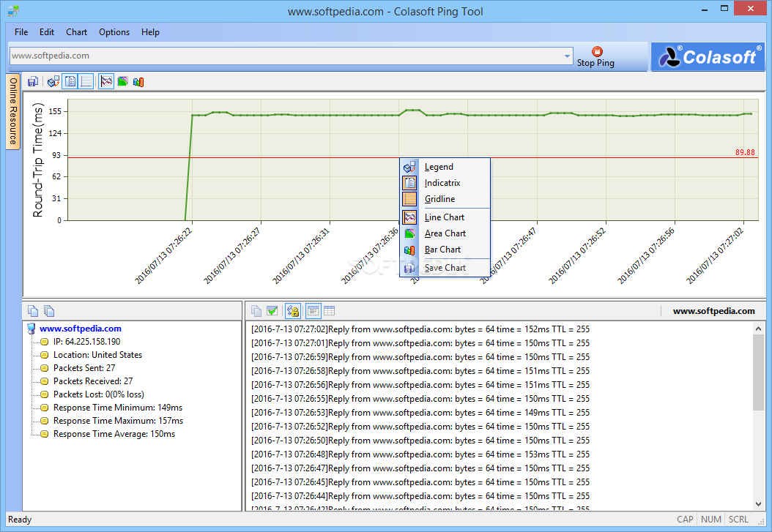Viewport: 772px width, 532px height.
Task: Toggle the padlock auto-scroll lock icon
Action: 293,311
